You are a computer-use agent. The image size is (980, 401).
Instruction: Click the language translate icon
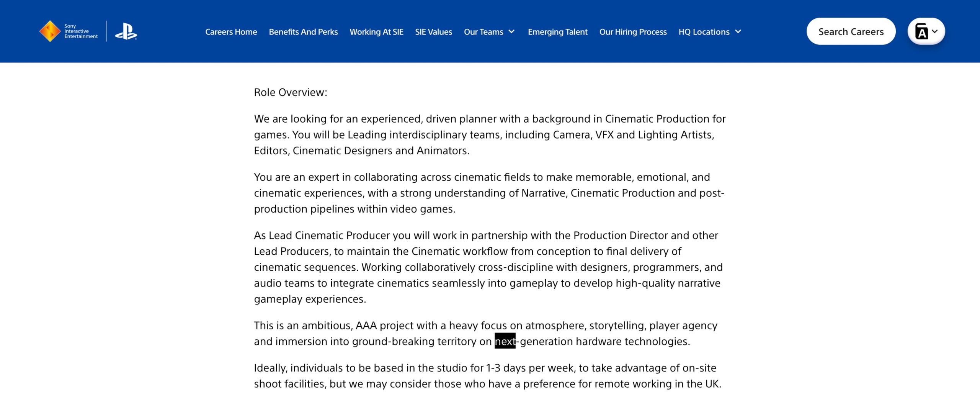921,31
